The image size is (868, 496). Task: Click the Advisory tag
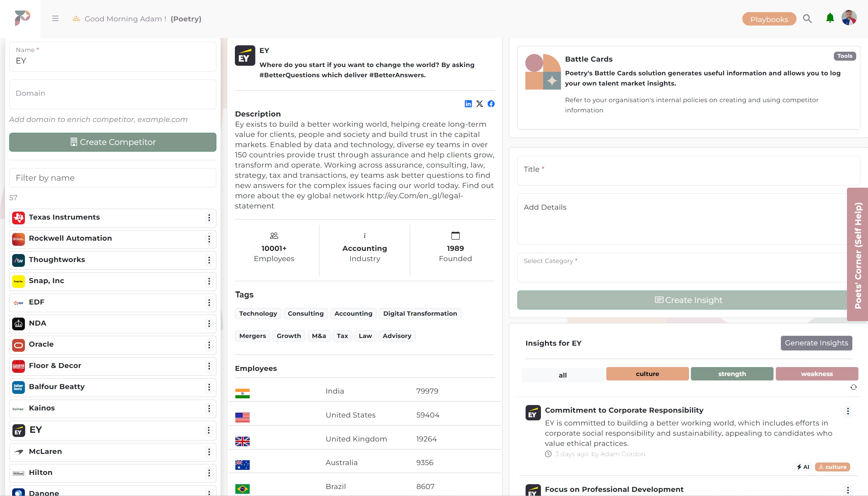tap(397, 336)
